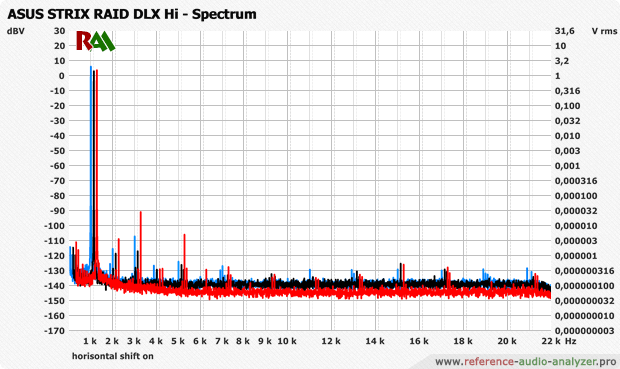Click the '-120' dBV axis value

[x=55, y=256]
